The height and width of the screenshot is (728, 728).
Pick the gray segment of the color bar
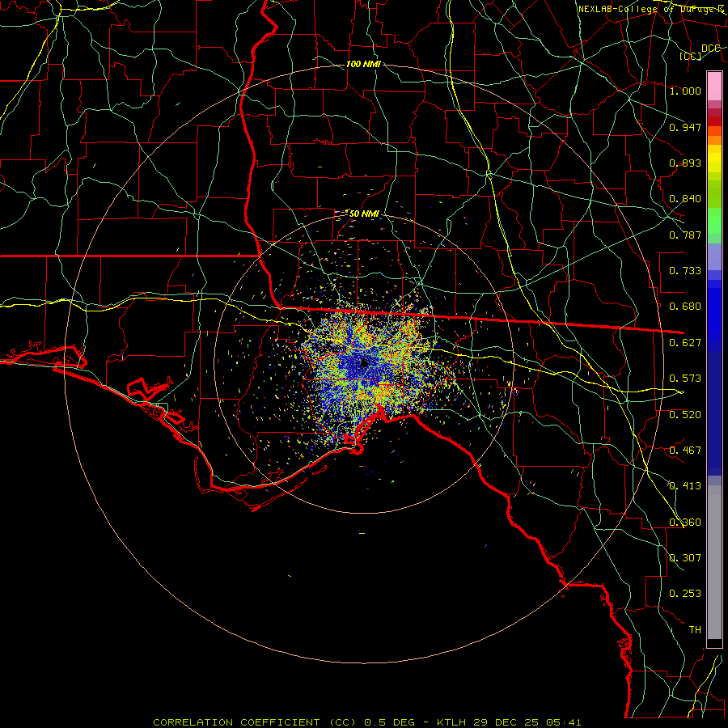pyautogui.click(x=714, y=562)
